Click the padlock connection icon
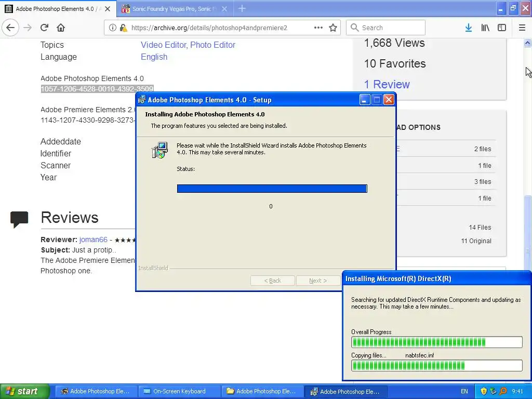This screenshot has height=399, width=532. point(123,28)
